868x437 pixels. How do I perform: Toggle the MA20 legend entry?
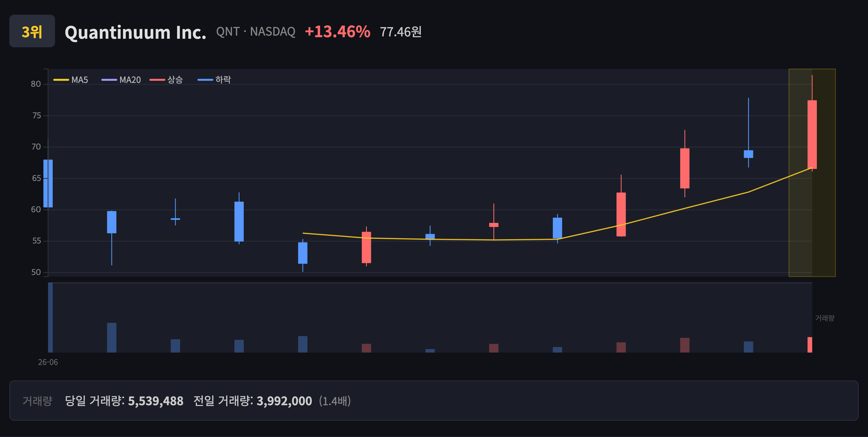click(x=121, y=80)
